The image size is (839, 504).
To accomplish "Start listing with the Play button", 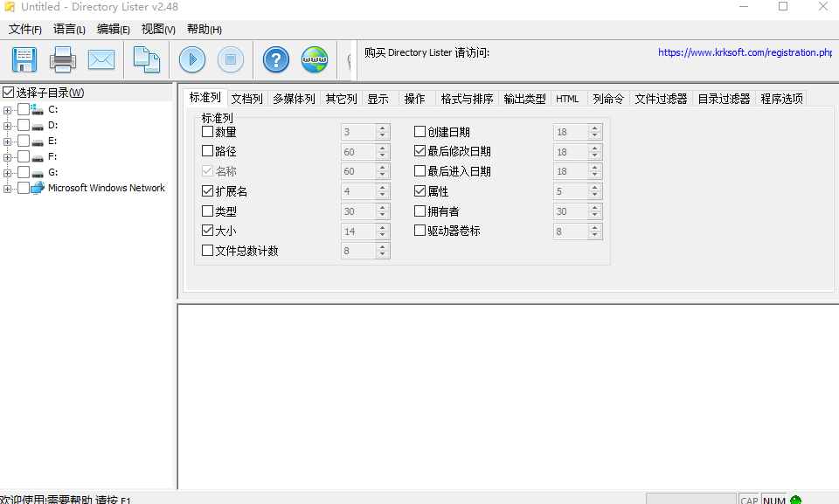I will pyautogui.click(x=192, y=59).
